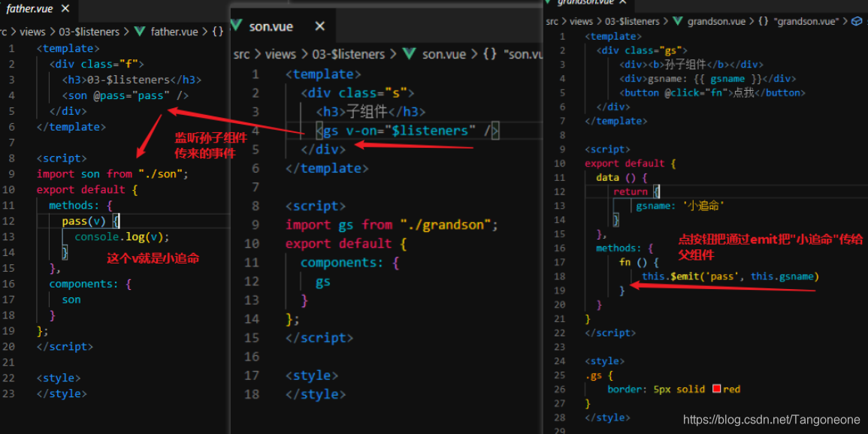Click line number 23 in grandson.vue gutter
This screenshot has width=868, height=434.
click(558, 347)
